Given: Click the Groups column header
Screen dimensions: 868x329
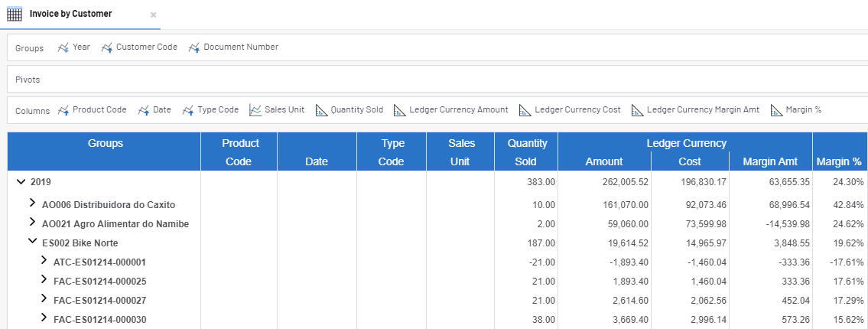Looking at the screenshot, I should pyautogui.click(x=105, y=143).
